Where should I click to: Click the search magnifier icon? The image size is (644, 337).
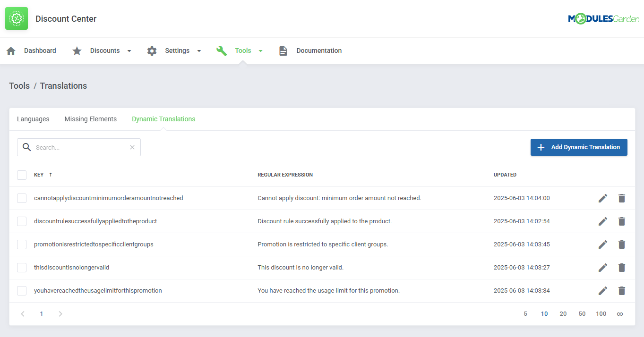click(27, 147)
